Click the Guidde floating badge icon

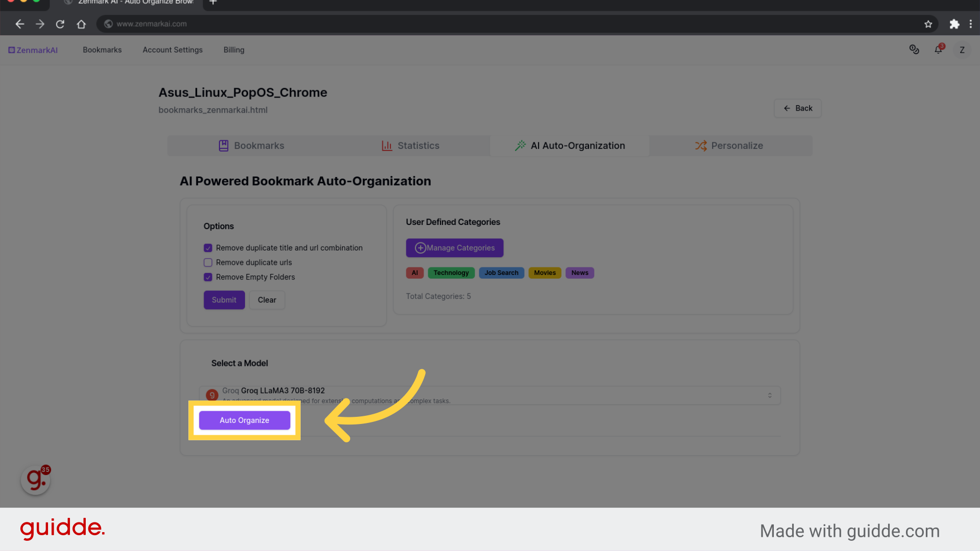pos(36,480)
